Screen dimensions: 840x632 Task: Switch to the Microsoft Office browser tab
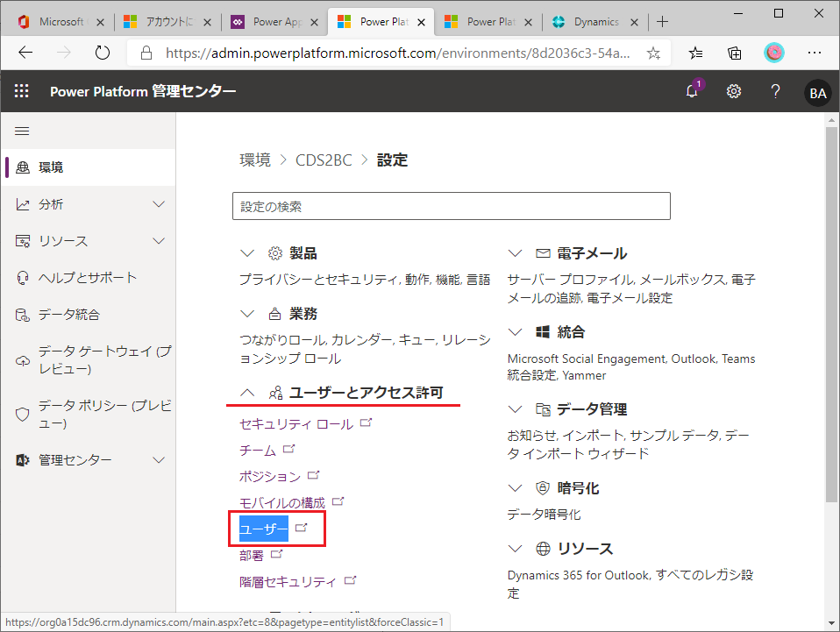pos(61,22)
